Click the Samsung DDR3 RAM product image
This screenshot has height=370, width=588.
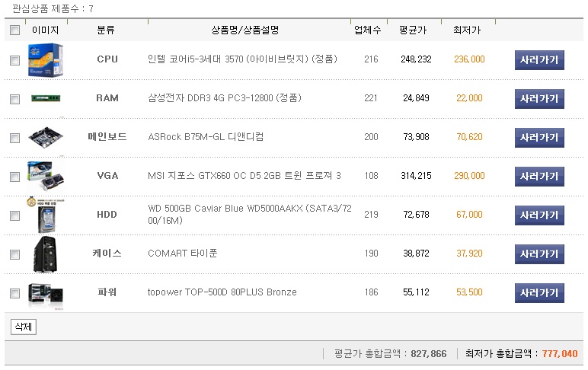tap(45, 98)
